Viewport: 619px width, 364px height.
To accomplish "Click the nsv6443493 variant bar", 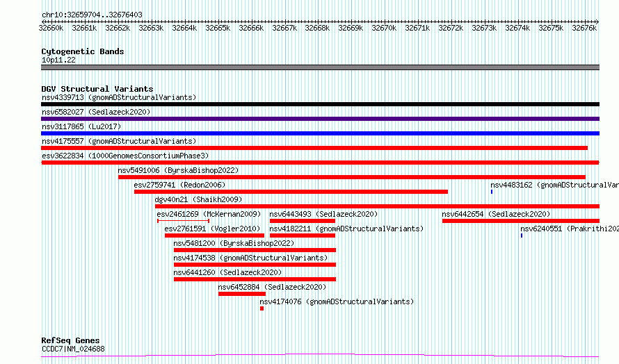I will tap(303, 221).
